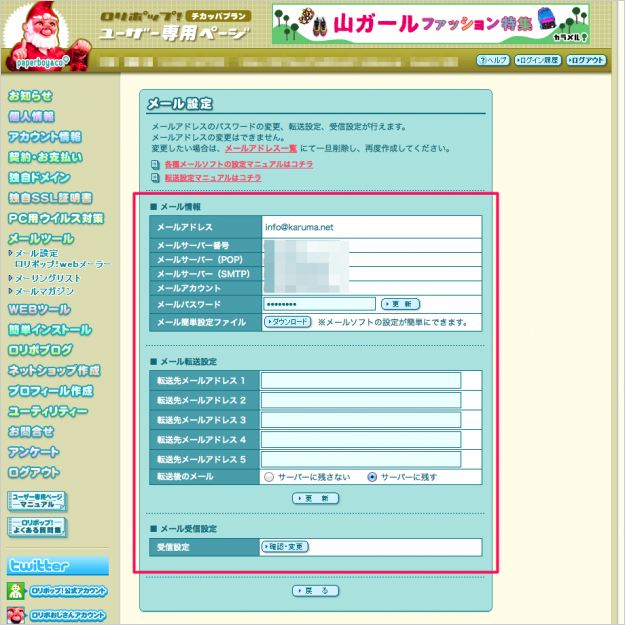Click ログアウト in the sidebar
Viewport: 625px width, 625px height.
tap(34, 472)
